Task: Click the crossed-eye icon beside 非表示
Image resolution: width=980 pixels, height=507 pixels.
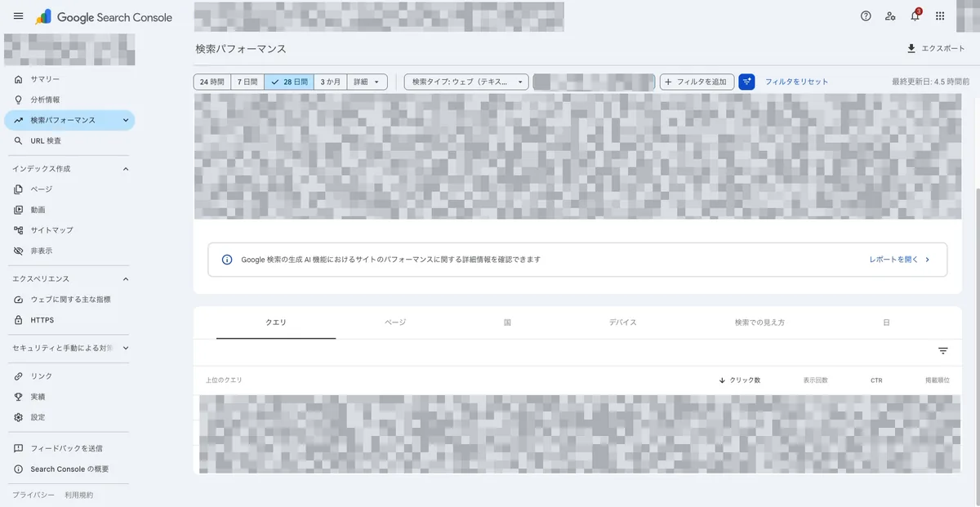Action: coord(18,251)
